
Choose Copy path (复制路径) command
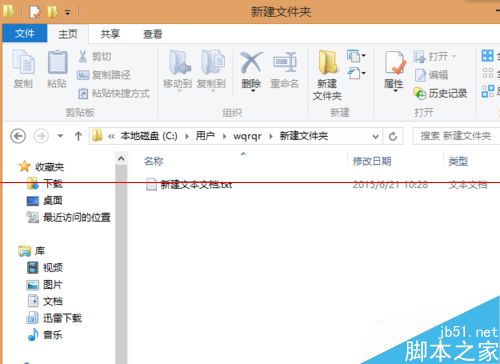pyautogui.click(x=104, y=75)
